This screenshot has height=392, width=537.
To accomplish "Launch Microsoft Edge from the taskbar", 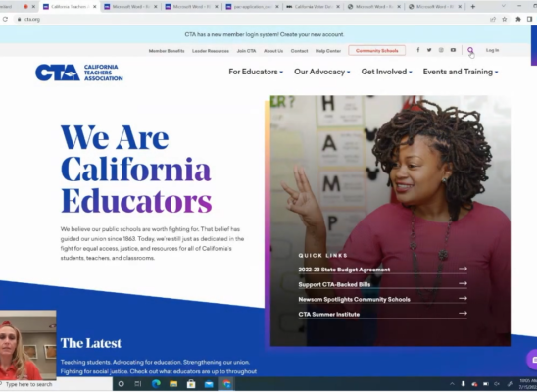I will click(x=156, y=384).
